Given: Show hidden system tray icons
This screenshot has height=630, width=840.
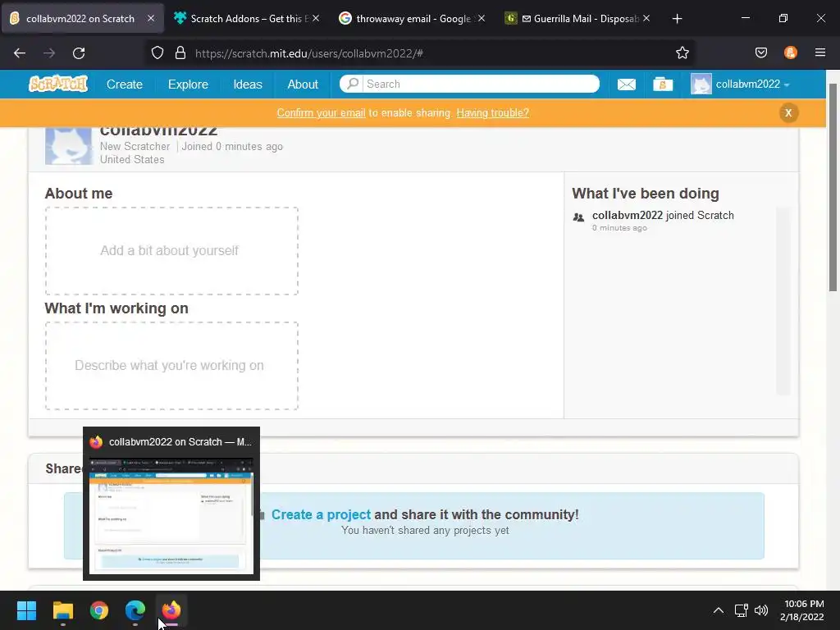Looking at the screenshot, I should click(719, 610).
